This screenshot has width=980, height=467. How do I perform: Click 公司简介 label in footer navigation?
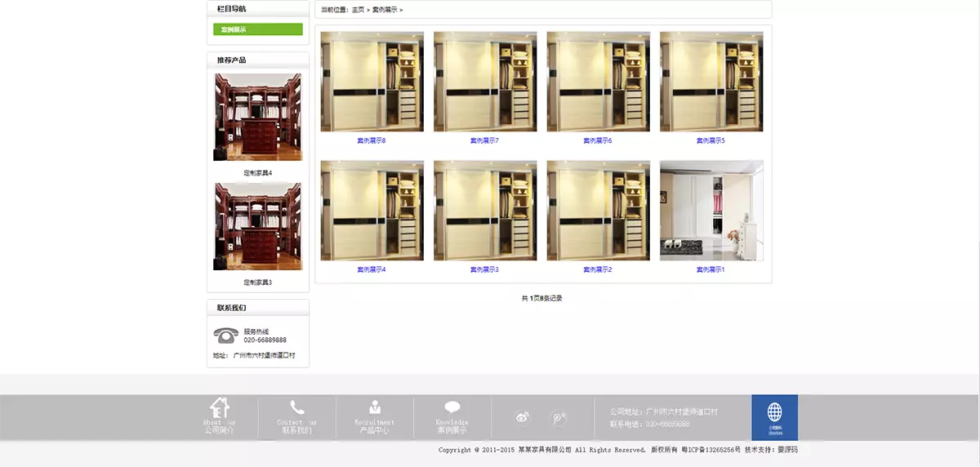pyautogui.click(x=219, y=429)
